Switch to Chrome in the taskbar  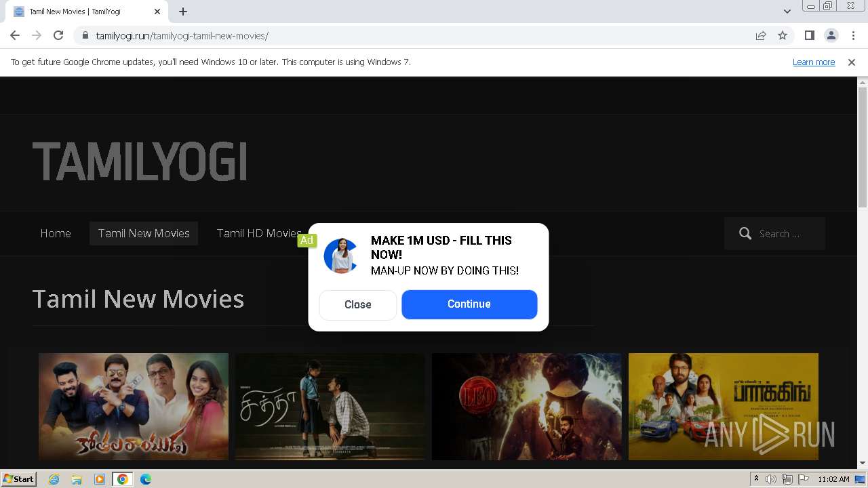click(123, 479)
